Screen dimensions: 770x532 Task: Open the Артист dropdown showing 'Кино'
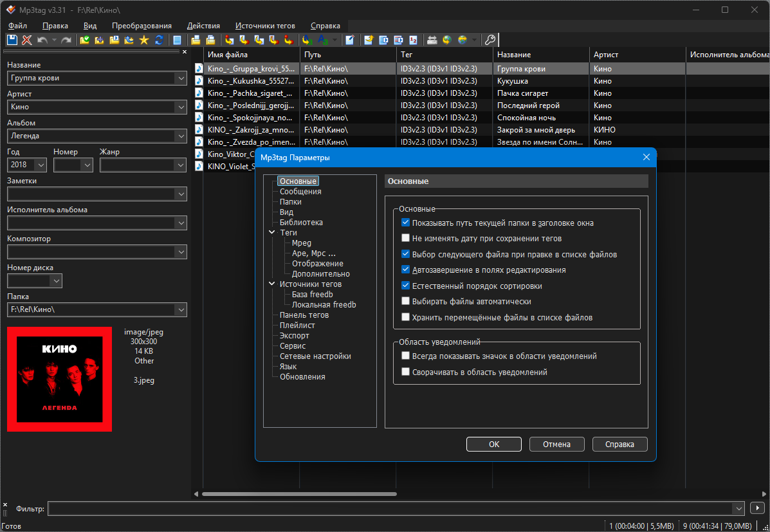[181, 107]
